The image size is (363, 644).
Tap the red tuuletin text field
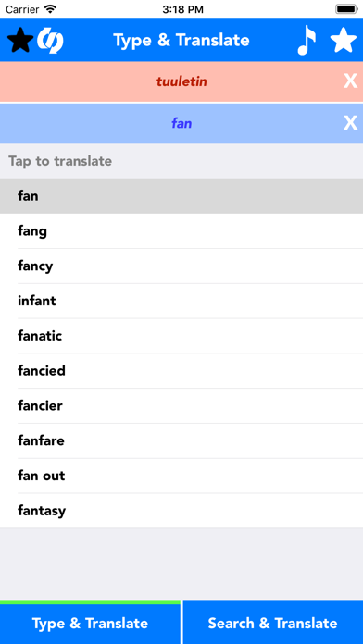click(181, 81)
